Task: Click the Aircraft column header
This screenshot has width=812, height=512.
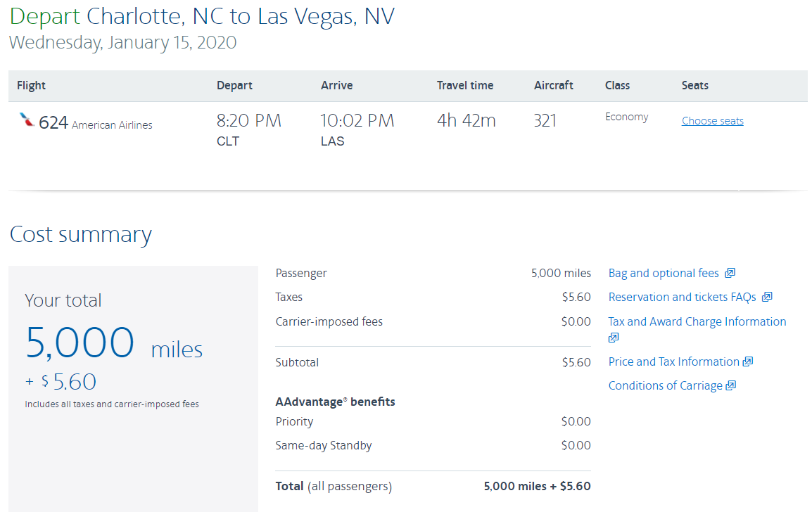Action: click(x=554, y=85)
